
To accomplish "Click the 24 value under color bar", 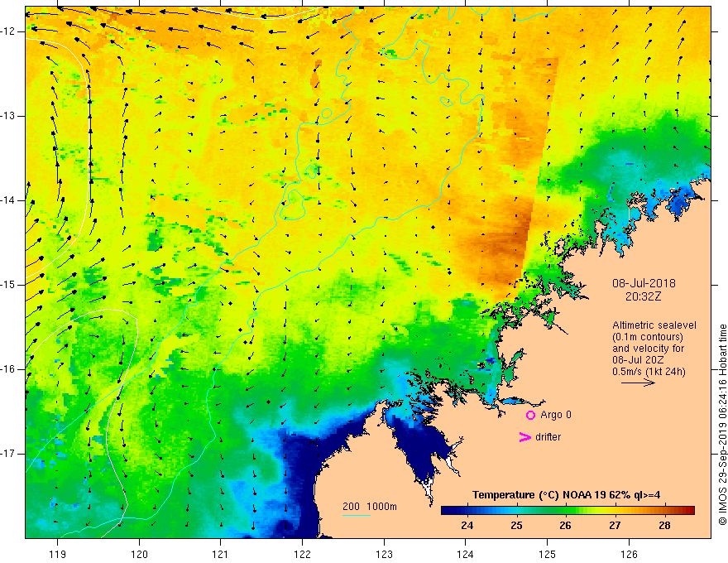I will (x=467, y=526).
